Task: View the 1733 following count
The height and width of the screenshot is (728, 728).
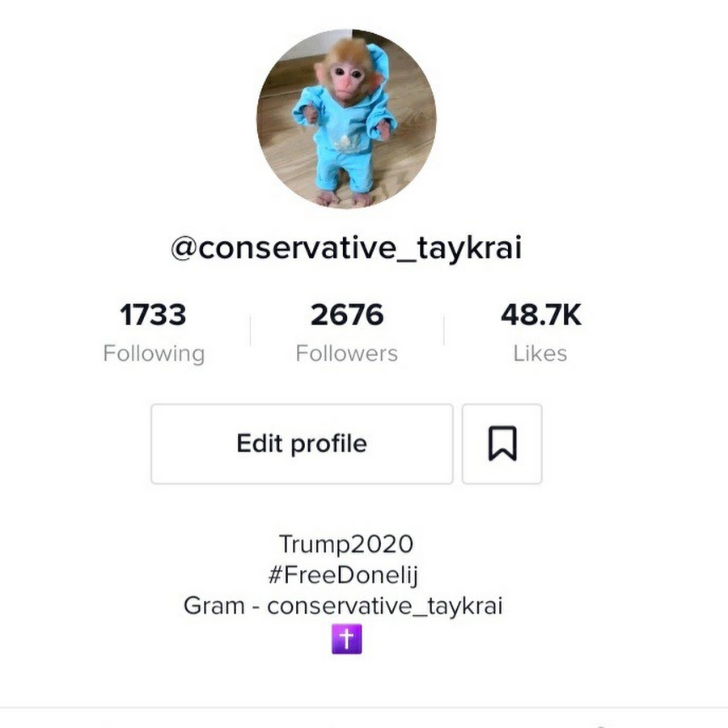Action: click(153, 315)
